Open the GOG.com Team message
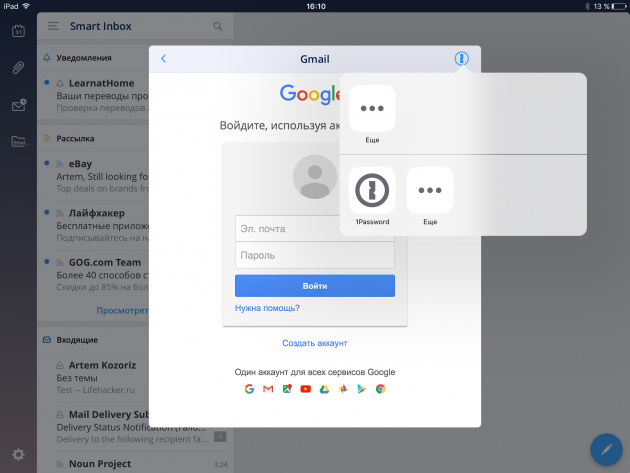Screen dimensions: 630x473 [x=93, y=274]
